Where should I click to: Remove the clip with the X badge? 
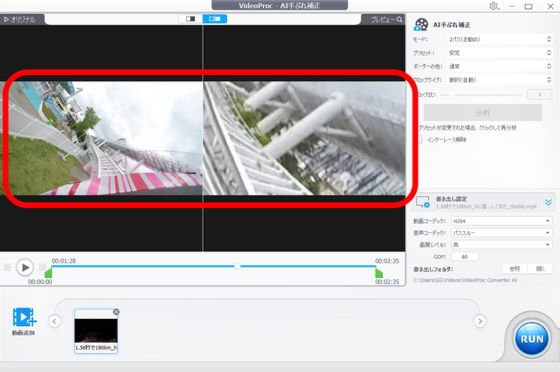coord(116,312)
